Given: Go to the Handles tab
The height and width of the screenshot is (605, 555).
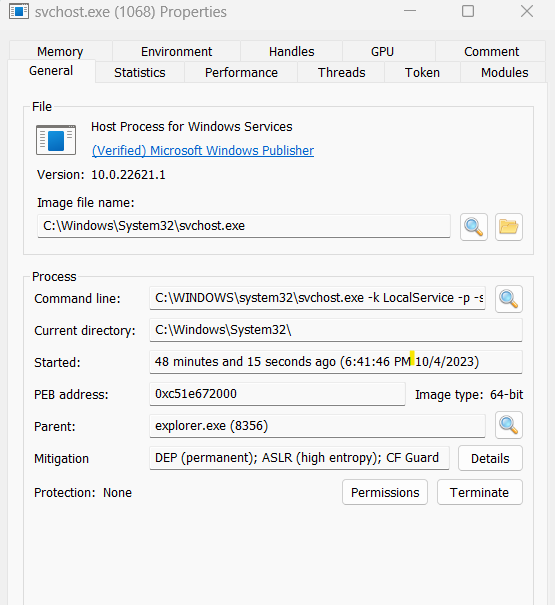Looking at the screenshot, I should pyautogui.click(x=291, y=51).
